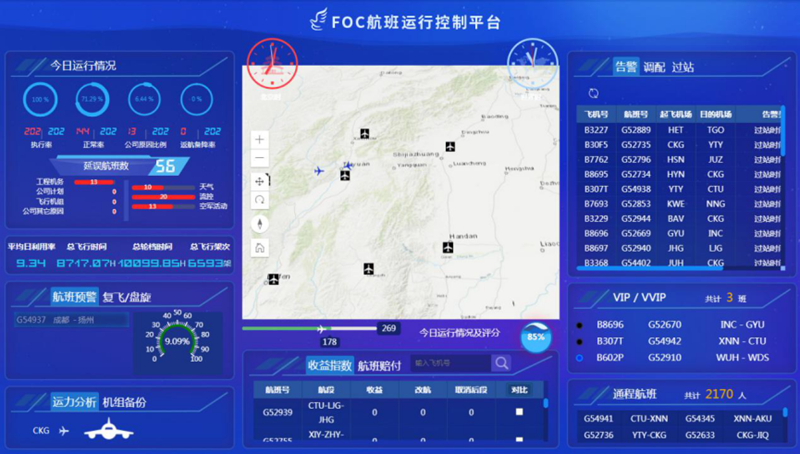Open the 复飞/盘旋 tab

pos(127,297)
